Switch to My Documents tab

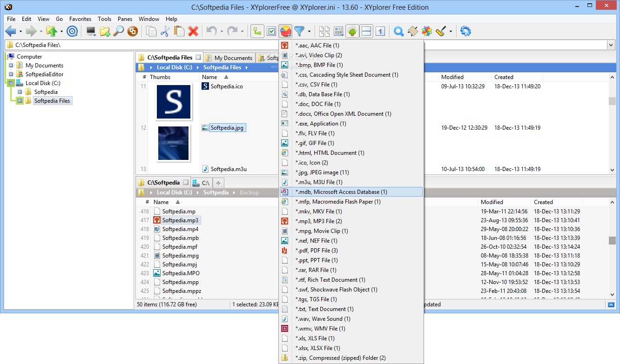coord(229,58)
